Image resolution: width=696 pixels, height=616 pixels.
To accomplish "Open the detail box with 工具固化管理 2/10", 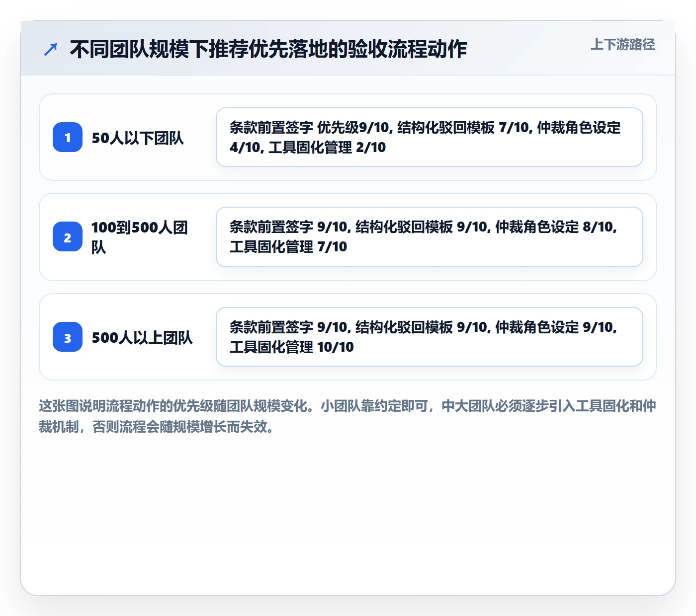I will [x=430, y=137].
